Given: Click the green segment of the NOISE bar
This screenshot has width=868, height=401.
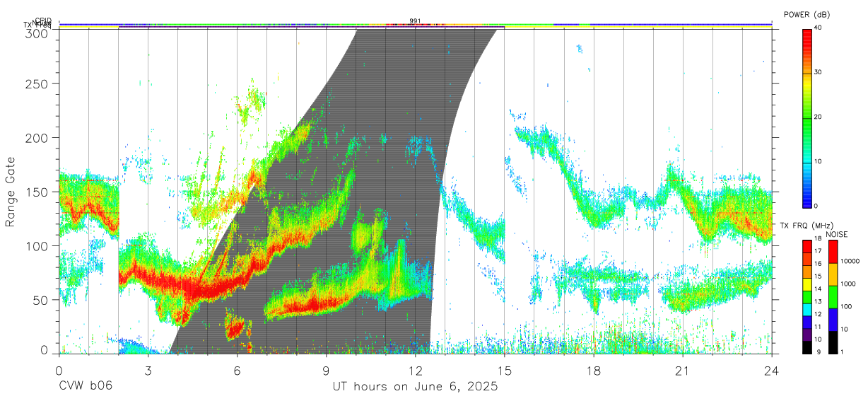Looking at the screenshot, I should (833, 297).
